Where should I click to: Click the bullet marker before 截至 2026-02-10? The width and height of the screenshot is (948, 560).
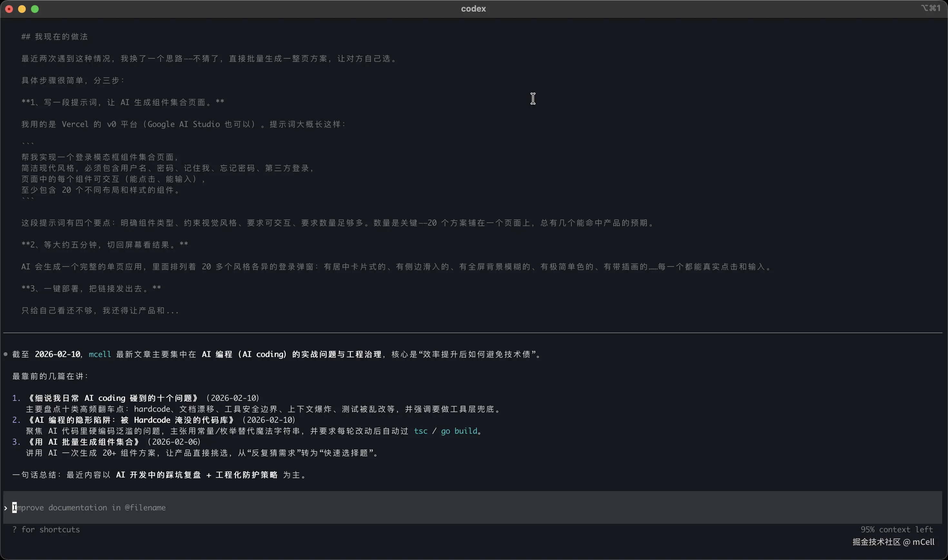click(x=6, y=354)
